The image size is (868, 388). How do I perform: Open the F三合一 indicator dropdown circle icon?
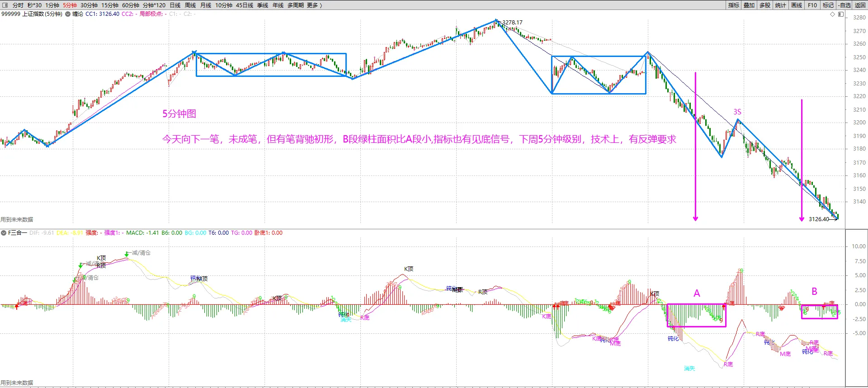pos(4,233)
